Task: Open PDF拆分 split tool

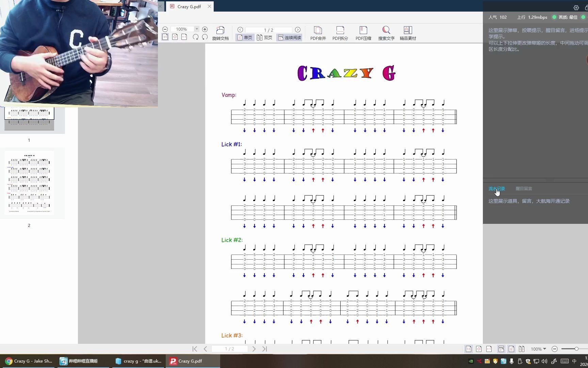Action: pyautogui.click(x=340, y=33)
